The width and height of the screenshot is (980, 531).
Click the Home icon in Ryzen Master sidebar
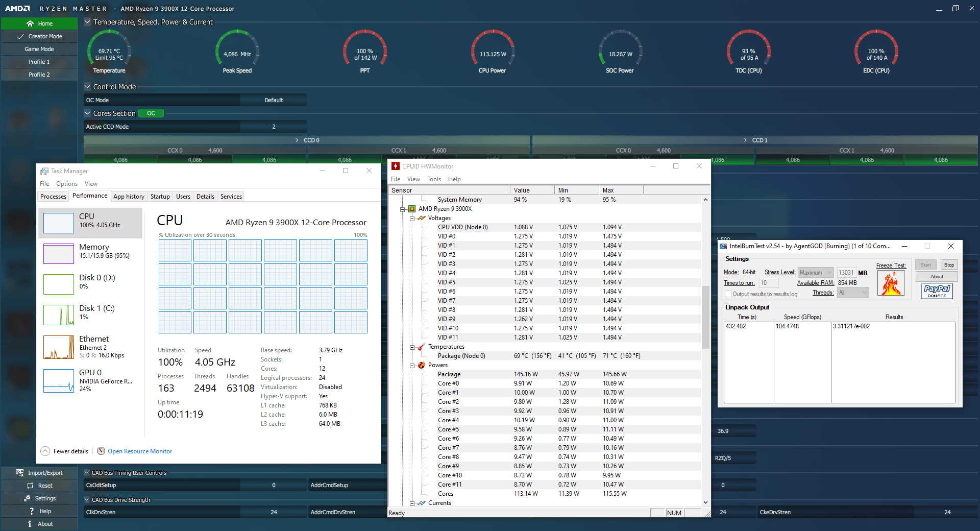(30, 23)
